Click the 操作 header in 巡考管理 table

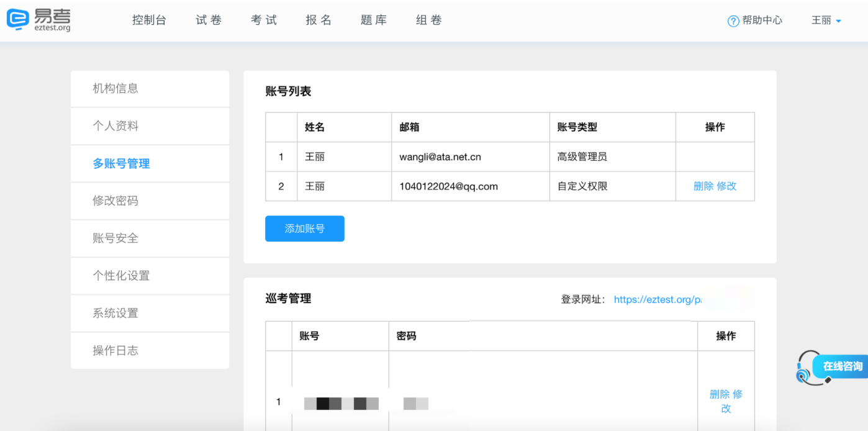tap(726, 336)
